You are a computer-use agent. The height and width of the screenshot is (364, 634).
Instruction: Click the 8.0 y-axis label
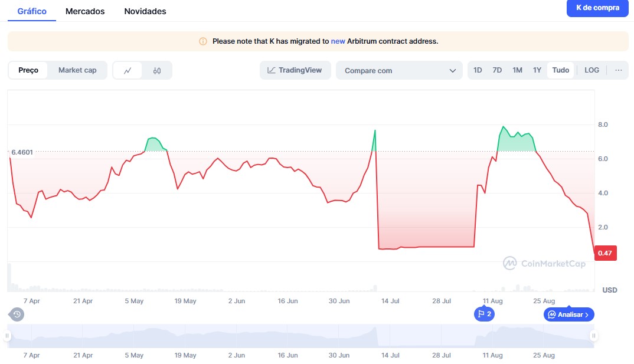click(x=603, y=125)
